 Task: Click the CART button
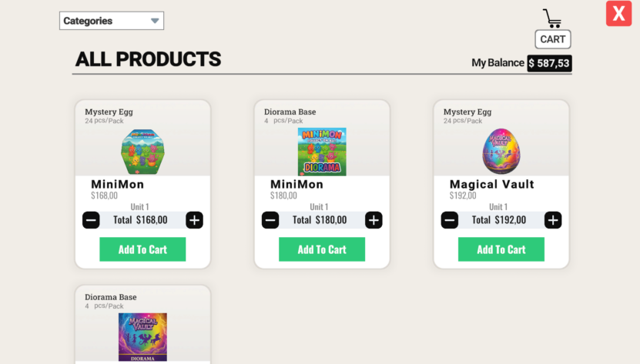click(553, 39)
